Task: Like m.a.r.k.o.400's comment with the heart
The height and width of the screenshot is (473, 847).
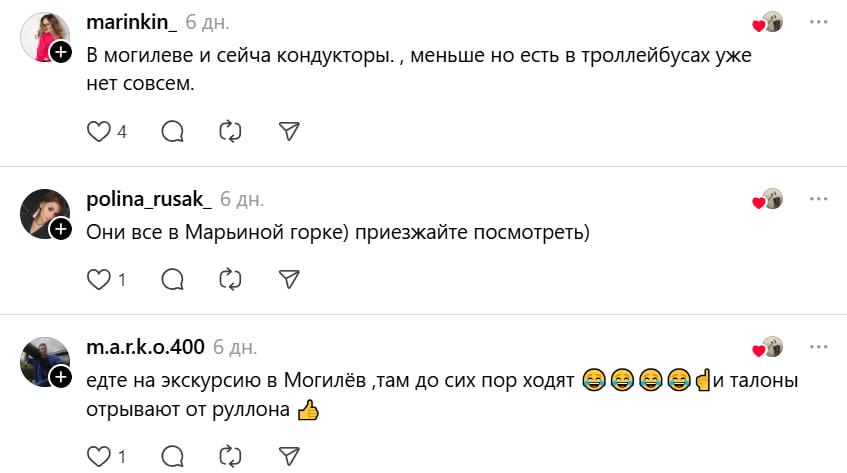Action: [x=98, y=457]
